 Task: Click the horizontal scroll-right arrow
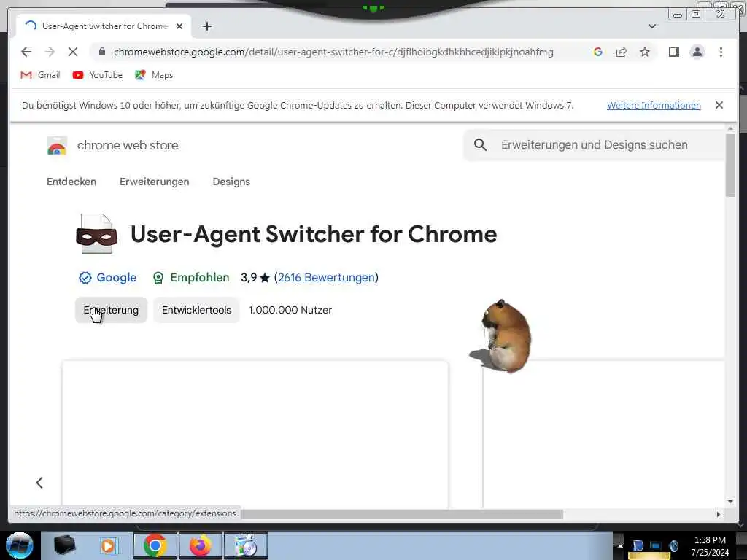[719, 514]
